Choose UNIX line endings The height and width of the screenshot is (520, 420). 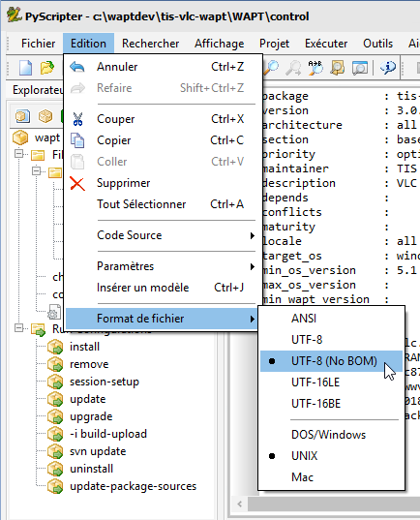[332, 456]
